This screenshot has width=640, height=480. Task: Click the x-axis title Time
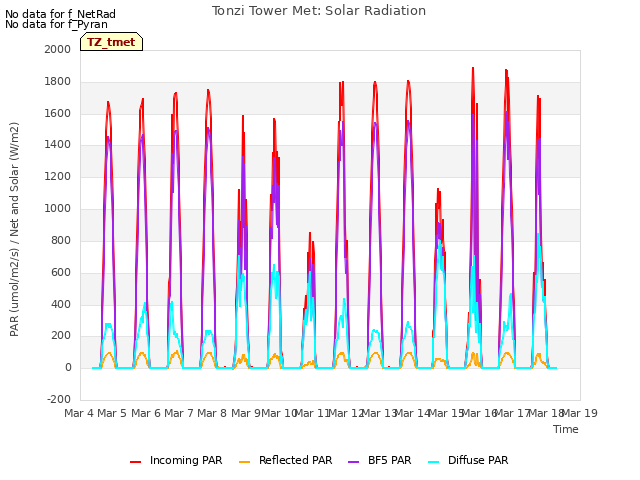click(566, 429)
